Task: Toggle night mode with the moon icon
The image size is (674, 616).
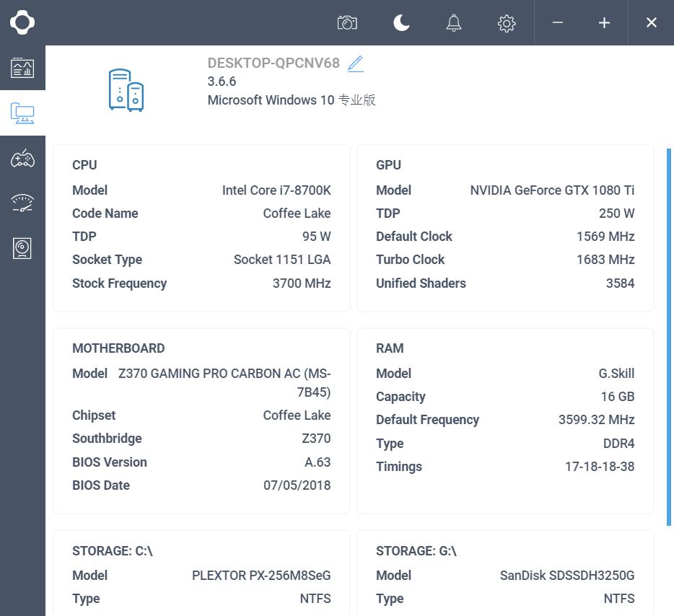Action: tap(401, 23)
